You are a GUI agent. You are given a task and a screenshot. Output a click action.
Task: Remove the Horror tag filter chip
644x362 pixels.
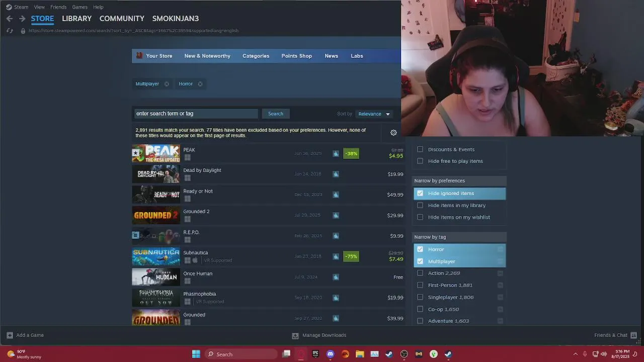click(200, 84)
